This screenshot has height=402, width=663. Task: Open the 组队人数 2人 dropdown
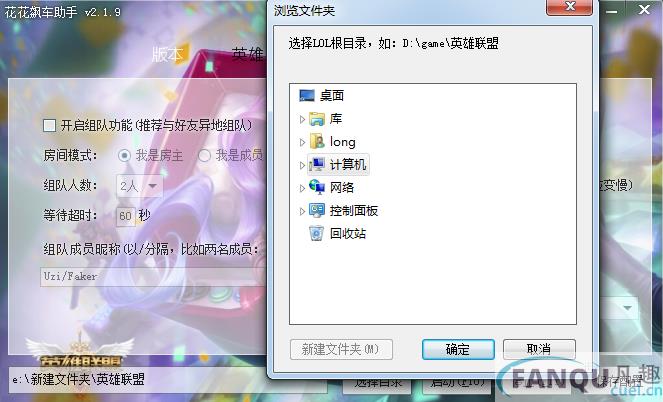(139, 186)
